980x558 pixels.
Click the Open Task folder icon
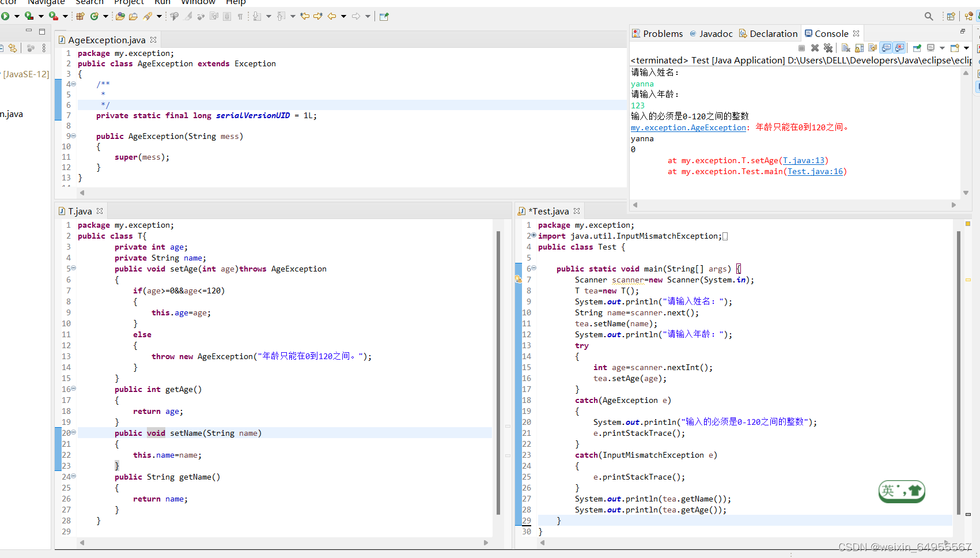pyautogui.click(x=133, y=16)
